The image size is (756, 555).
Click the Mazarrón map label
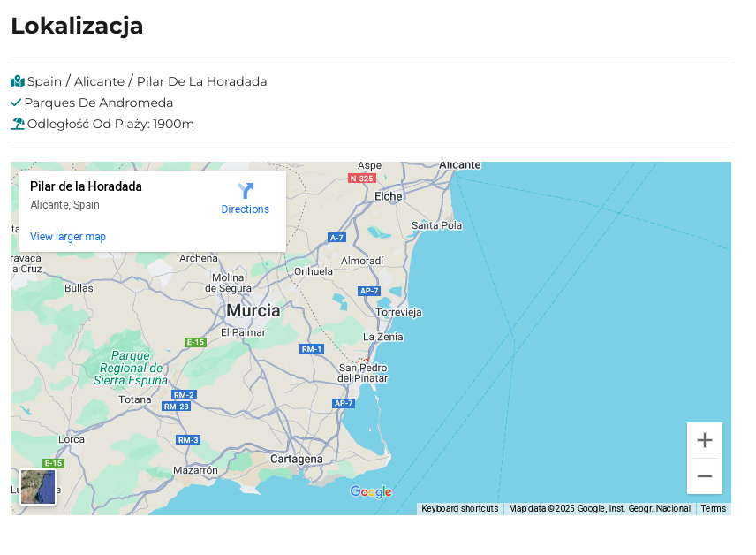click(195, 470)
